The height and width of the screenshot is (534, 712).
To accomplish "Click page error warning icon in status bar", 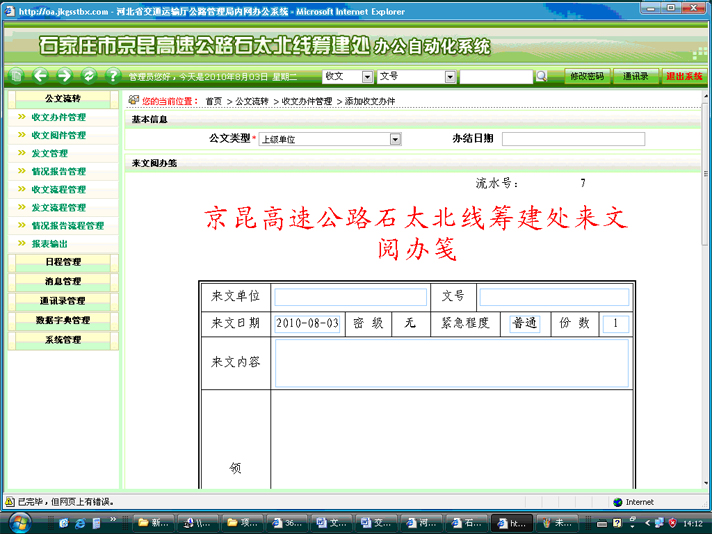I will coord(9,502).
